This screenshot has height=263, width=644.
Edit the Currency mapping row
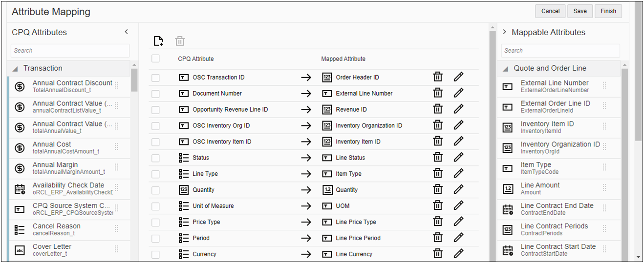(x=458, y=254)
